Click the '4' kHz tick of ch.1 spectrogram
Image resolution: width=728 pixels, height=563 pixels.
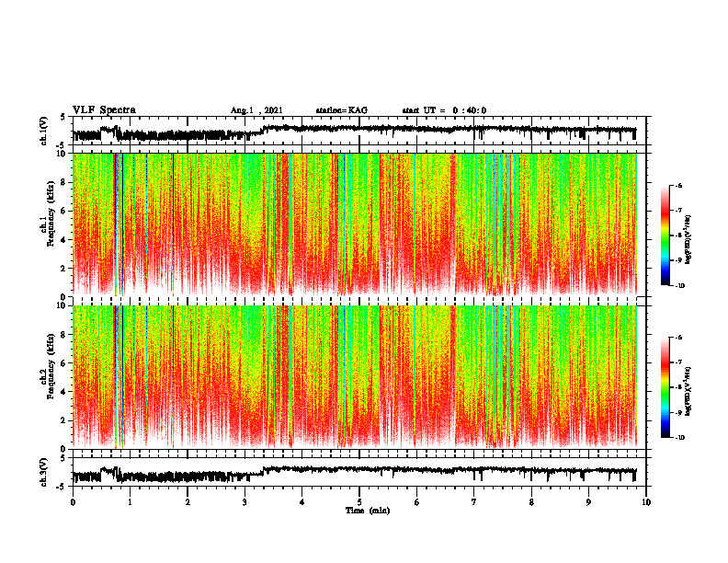pyautogui.click(x=64, y=240)
